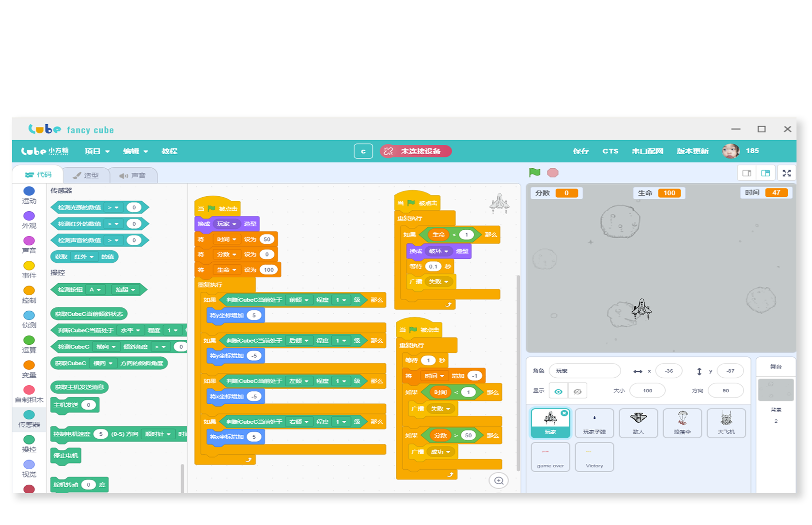Toggle the 未连接设备 connection button
The image size is (812, 525).
[x=415, y=151]
